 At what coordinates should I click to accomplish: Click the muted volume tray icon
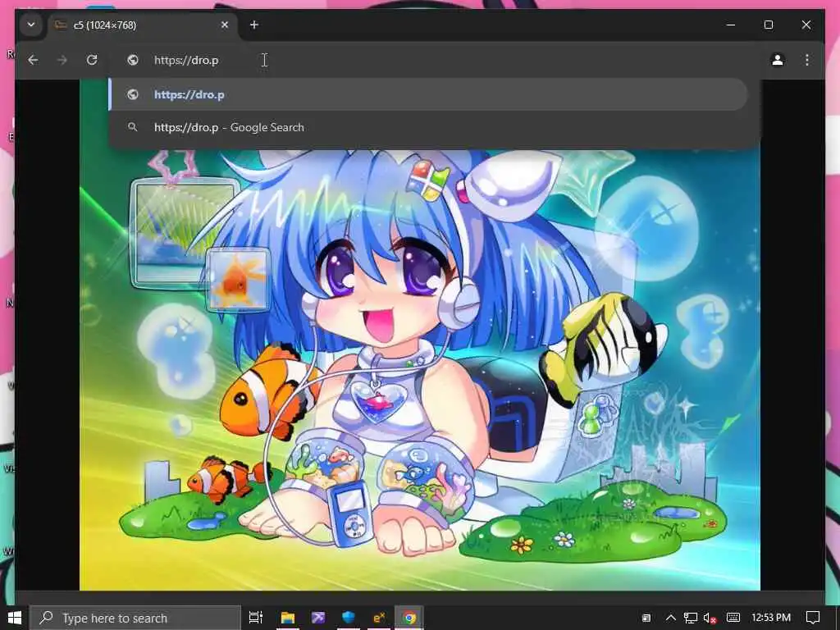[x=710, y=619]
